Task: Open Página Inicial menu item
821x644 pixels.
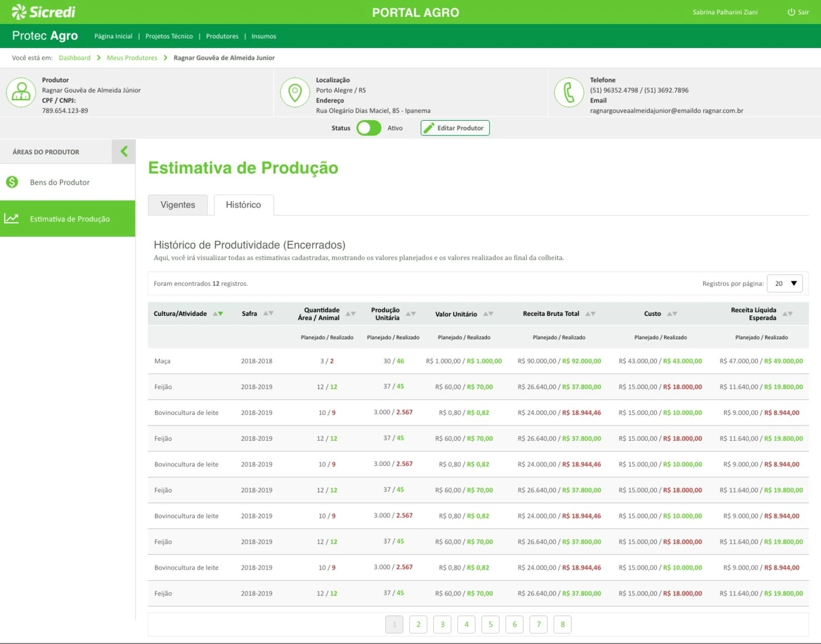Action: point(113,36)
